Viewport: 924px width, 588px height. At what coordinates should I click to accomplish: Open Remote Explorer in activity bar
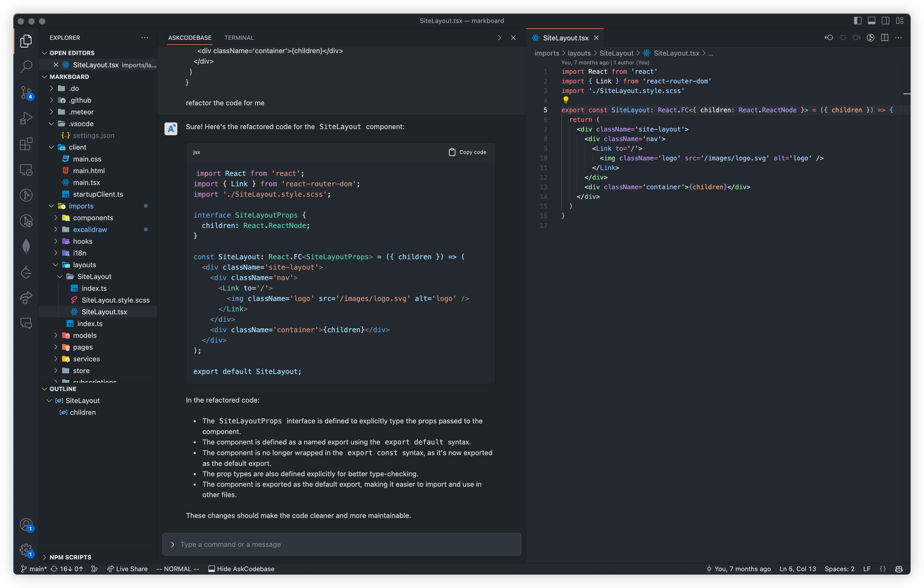click(26, 170)
